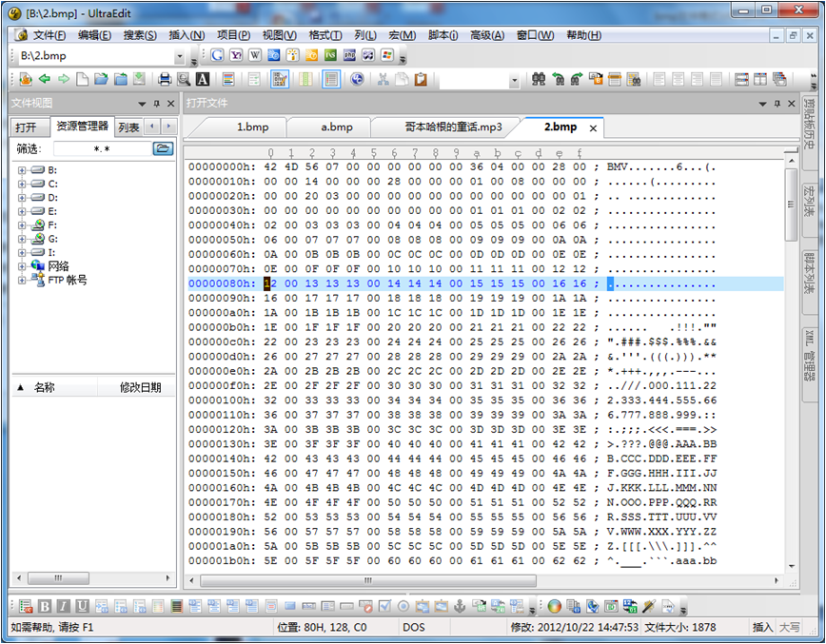Toggle the 大写 caps indicator in status bar

789,627
